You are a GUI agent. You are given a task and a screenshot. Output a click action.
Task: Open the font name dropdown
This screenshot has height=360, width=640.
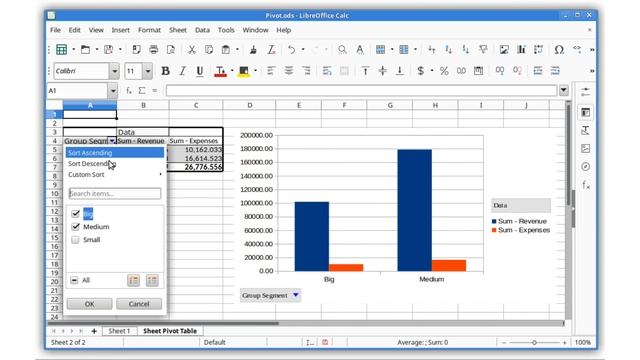point(115,71)
